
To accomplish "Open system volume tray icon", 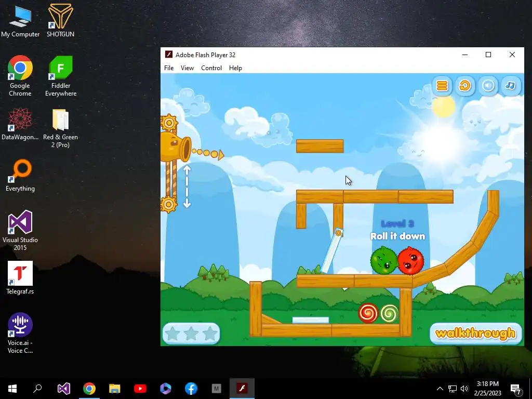I will pyautogui.click(x=464, y=389).
